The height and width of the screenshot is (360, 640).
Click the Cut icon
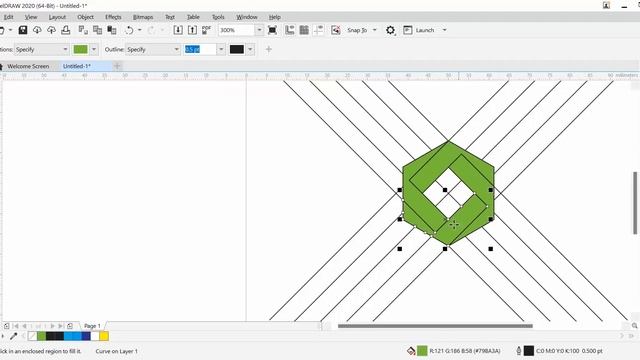click(x=83, y=30)
